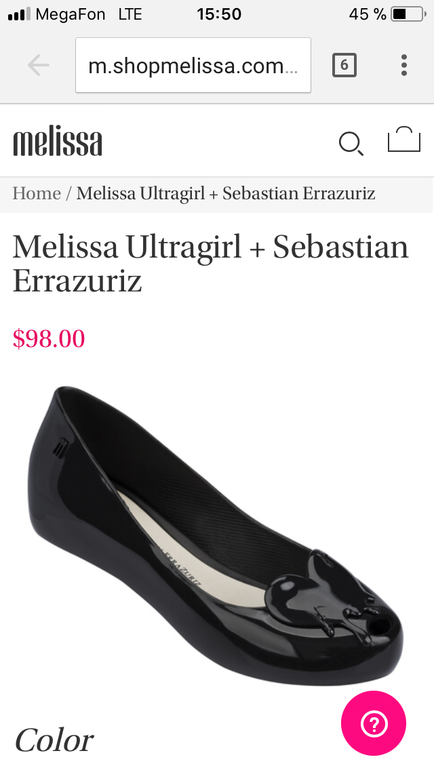Tap the product title heading
Screen dimensions: 434x770
pos(211,263)
